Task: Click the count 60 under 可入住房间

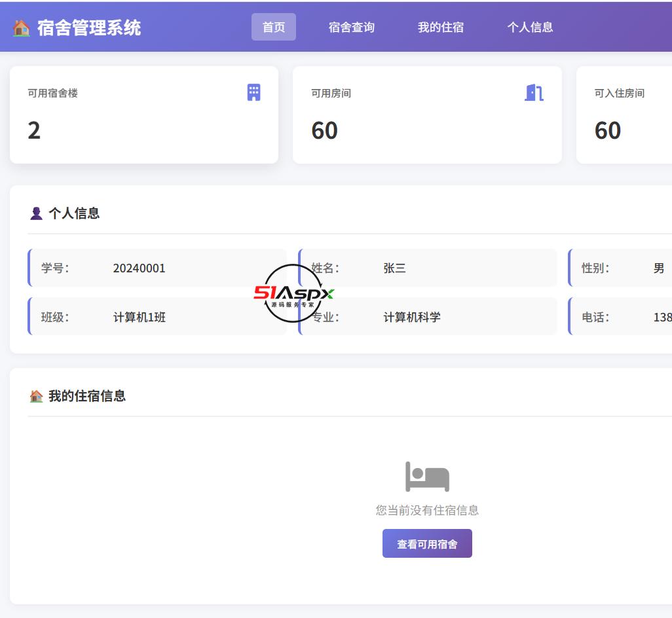Action: (x=608, y=130)
